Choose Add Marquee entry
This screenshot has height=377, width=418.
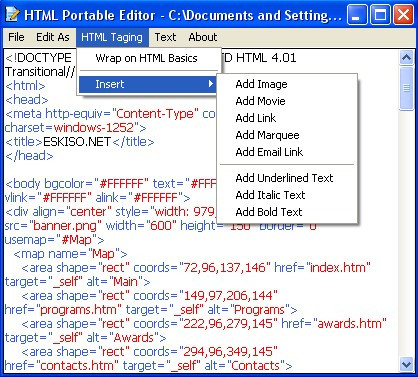267,135
